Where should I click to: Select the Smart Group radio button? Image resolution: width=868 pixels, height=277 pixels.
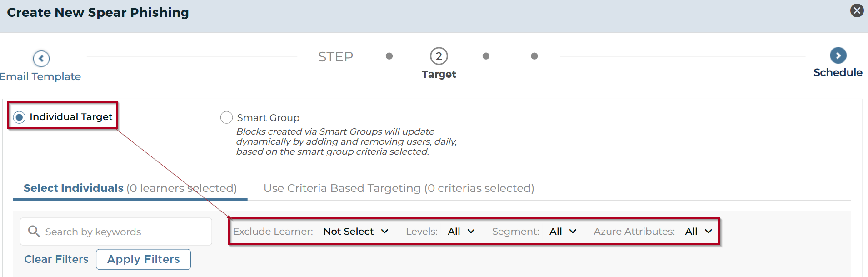point(226,117)
